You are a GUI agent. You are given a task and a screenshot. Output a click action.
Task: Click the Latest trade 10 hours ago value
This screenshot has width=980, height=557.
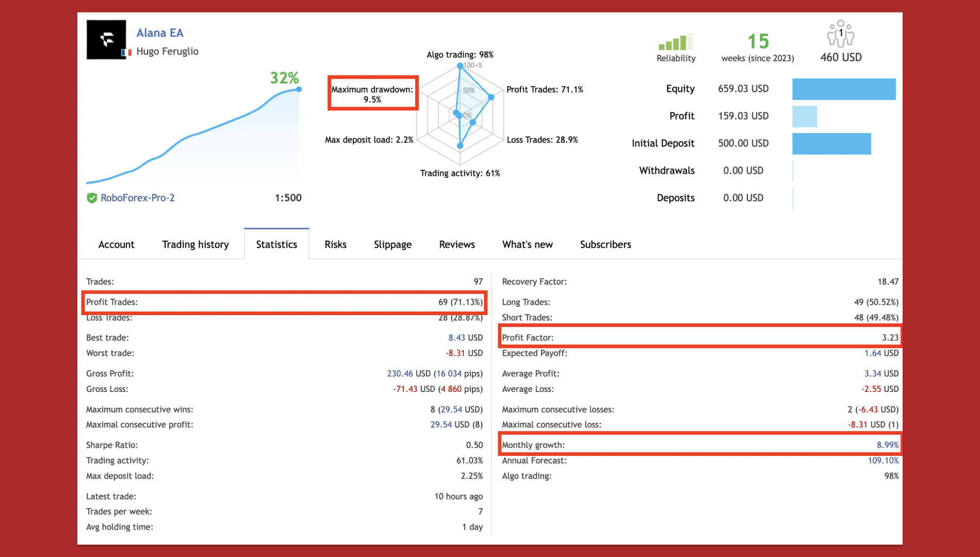[459, 497]
